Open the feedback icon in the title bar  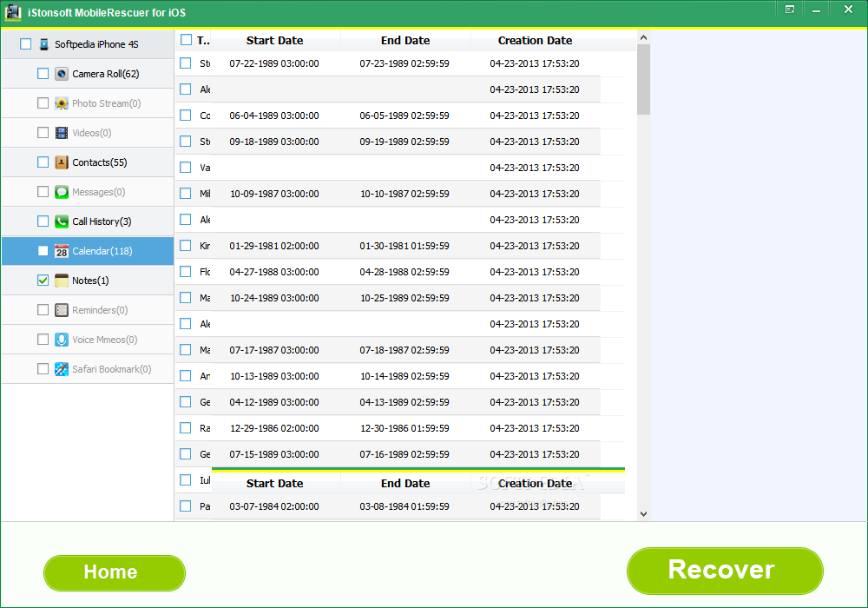tap(790, 10)
